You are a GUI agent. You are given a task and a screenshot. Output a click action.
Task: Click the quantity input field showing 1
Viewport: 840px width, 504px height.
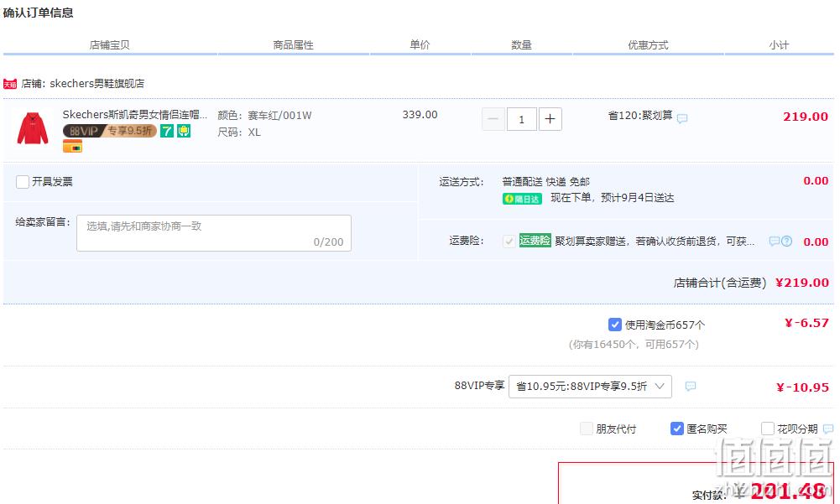pos(522,119)
